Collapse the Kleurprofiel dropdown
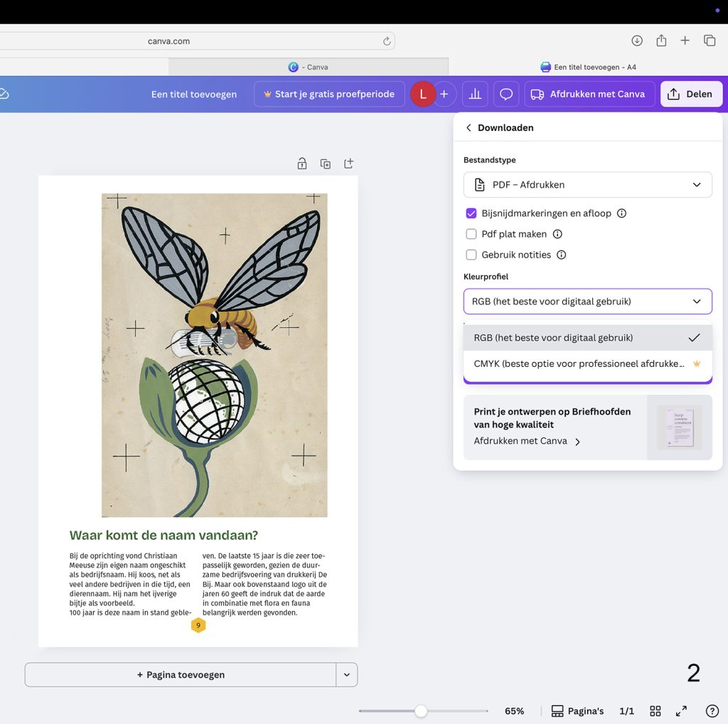Screen dimensions: 728x724 (x=587, y=301)
